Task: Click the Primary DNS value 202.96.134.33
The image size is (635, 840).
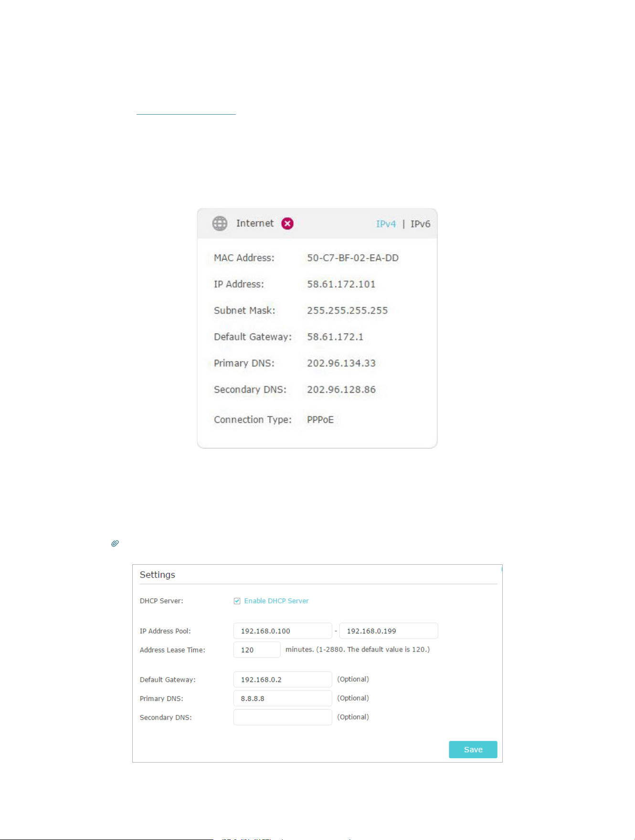Action: pyautogui.click(x=341, y=363)
